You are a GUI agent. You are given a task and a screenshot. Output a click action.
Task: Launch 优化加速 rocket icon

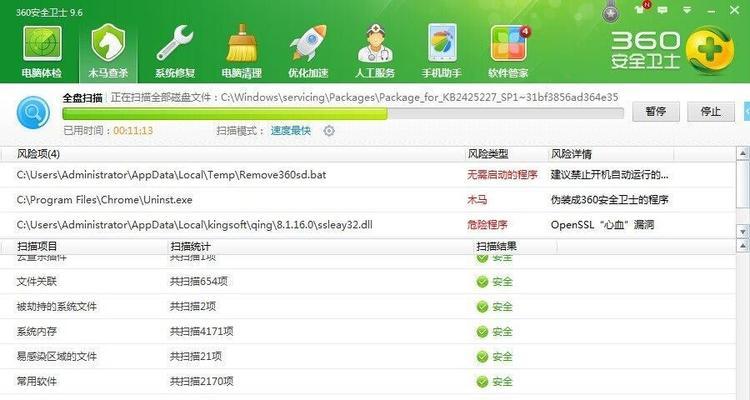308,44
